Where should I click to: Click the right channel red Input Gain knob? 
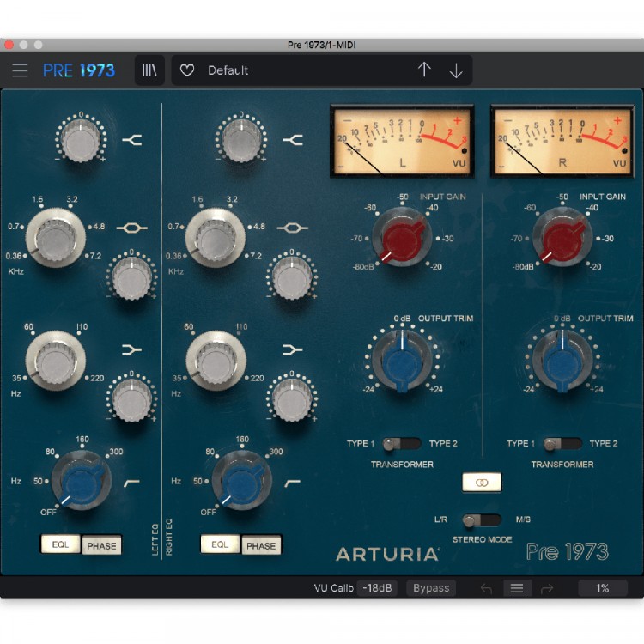(562, 237)
